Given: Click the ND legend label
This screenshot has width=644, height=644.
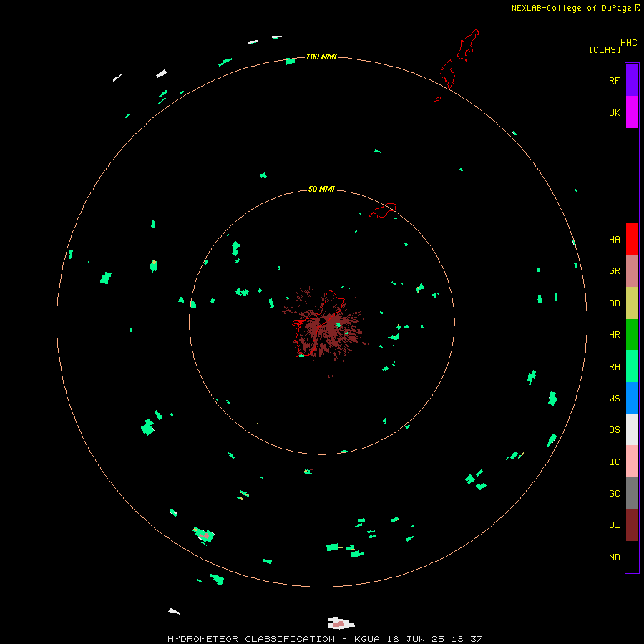Looking at the screenshot, I should click(x=614, y=557).
